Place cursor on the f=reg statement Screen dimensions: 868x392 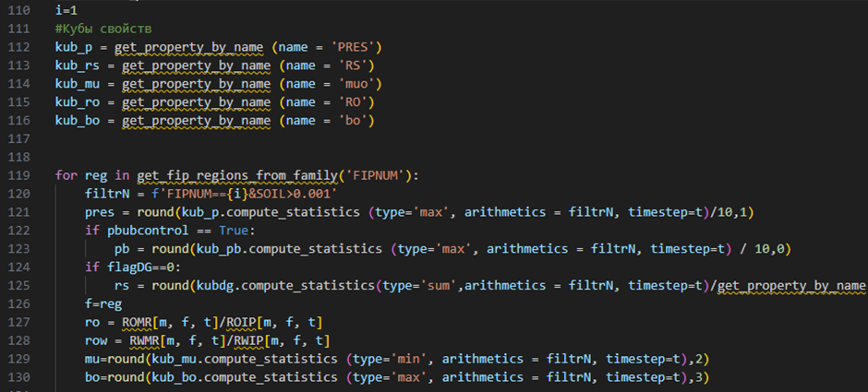[x=100, y=303]
